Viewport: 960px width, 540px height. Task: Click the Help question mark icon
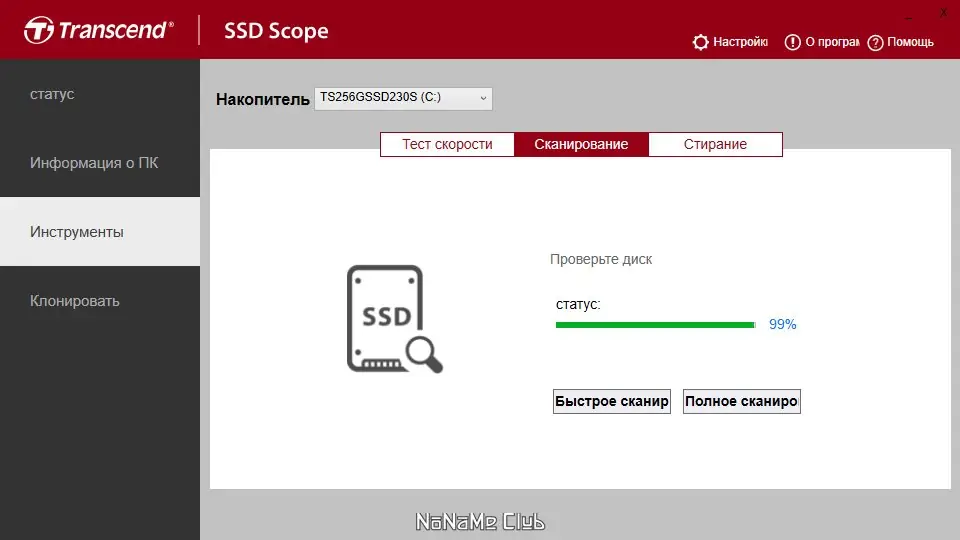876,42
